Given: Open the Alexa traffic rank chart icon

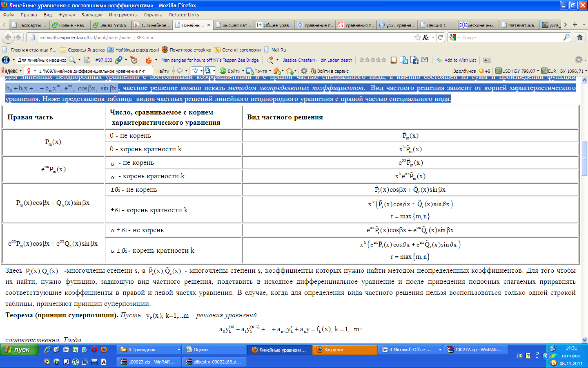Looking at the screenshot, I should point(87,60).
